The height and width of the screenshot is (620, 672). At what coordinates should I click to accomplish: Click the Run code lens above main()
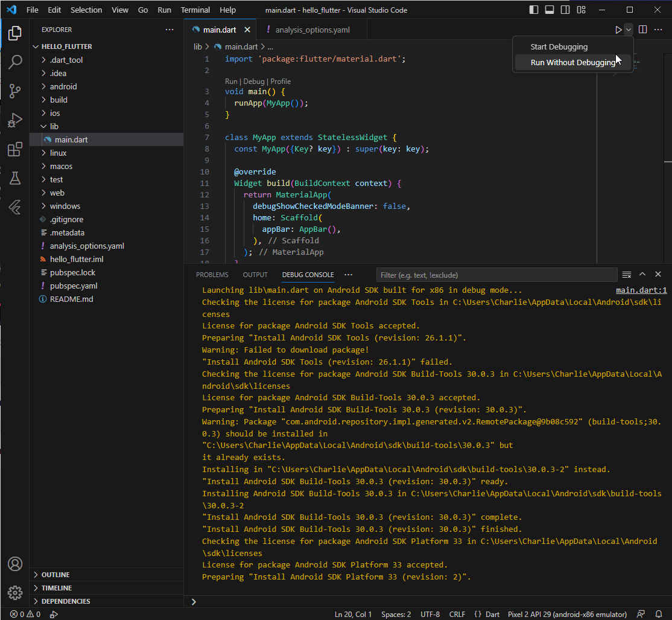coord(231,81)
